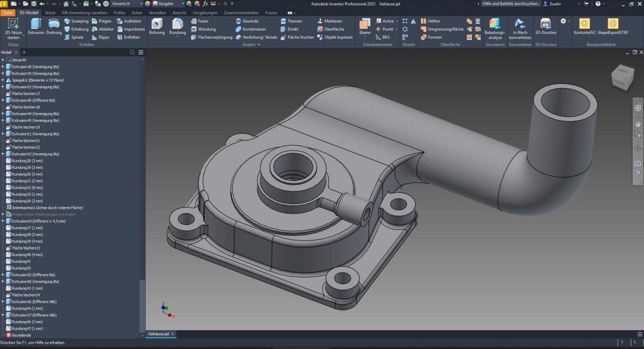Select Rundung28 (3 mm) in the tree
Image resolution: width=644 pixels, height=349 pixels.
[27, 161]
